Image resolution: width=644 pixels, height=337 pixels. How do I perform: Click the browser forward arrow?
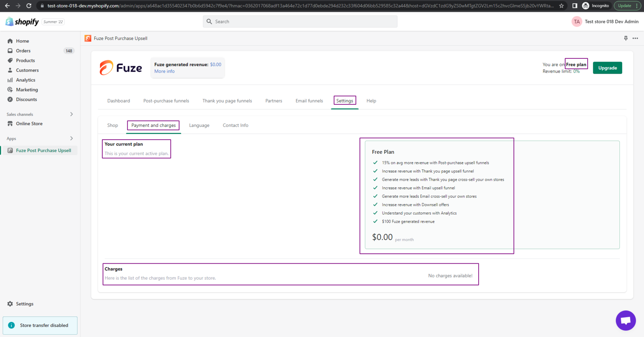coord(18,6)
